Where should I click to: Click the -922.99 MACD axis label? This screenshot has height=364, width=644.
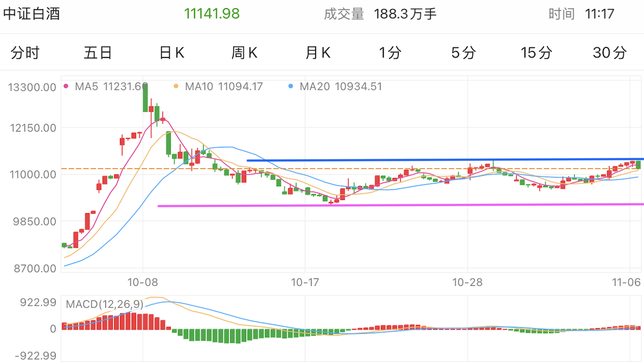(x=36, y=355)
